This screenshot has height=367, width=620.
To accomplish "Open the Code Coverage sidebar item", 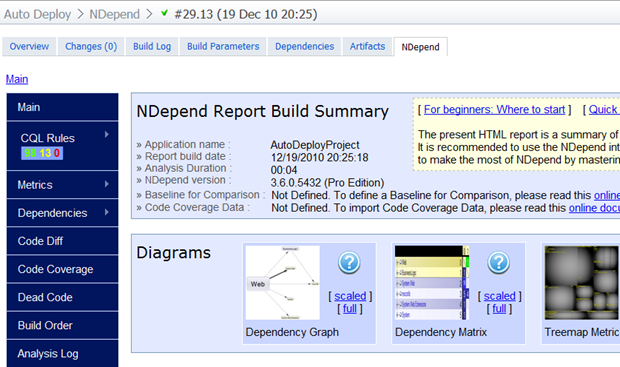I will 62,269.
